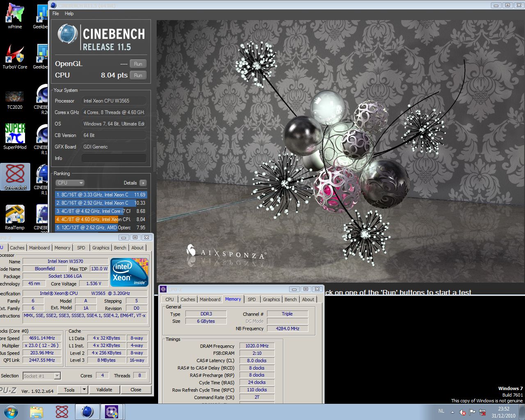Select ranking row 8C/16T @ 3.33 GHz
This screenshot has height=420, width=525.
[101, 195]
